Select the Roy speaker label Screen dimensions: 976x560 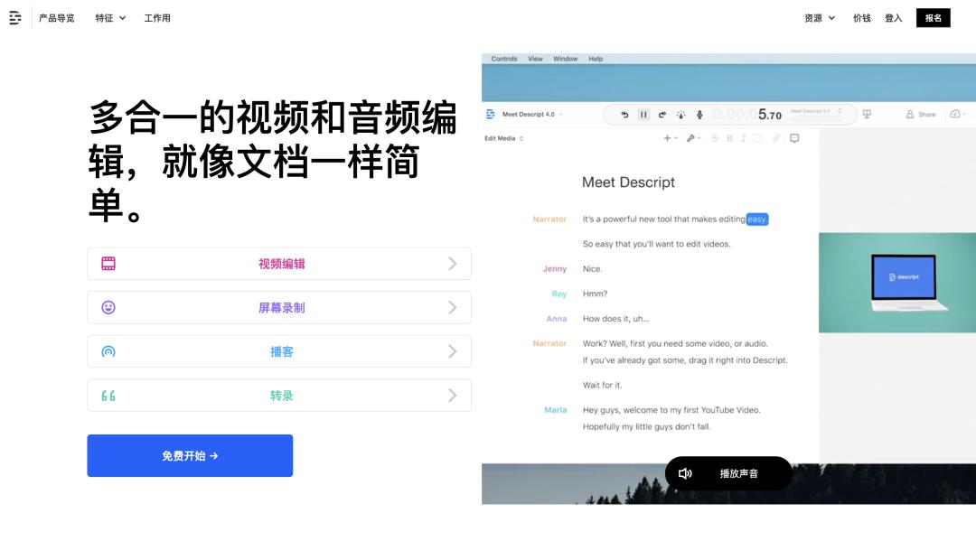(559, 294)
